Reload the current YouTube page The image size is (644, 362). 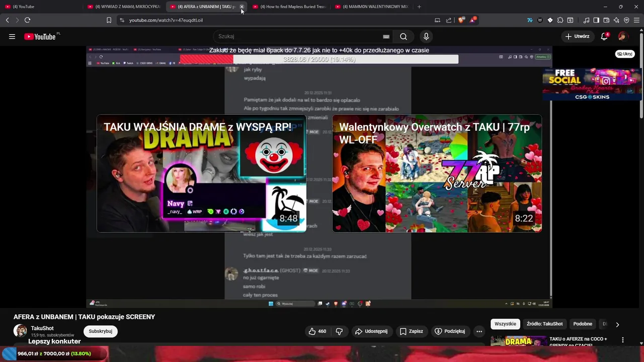27,20
